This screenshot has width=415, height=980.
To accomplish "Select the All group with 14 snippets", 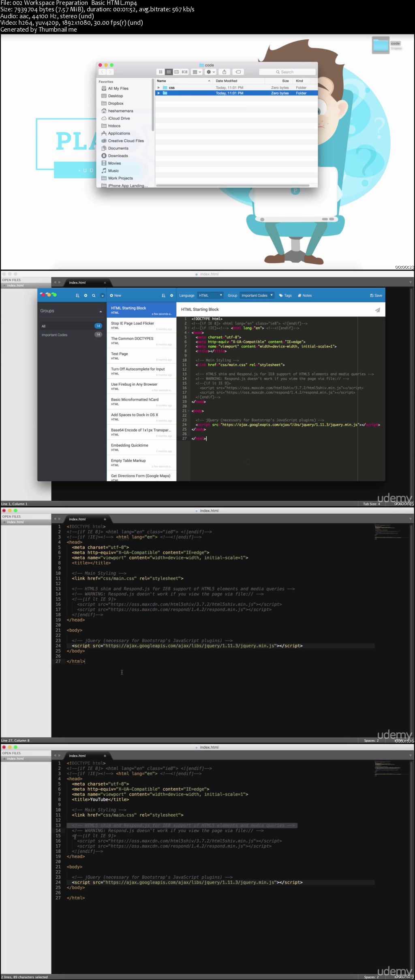I will (71, 326).
